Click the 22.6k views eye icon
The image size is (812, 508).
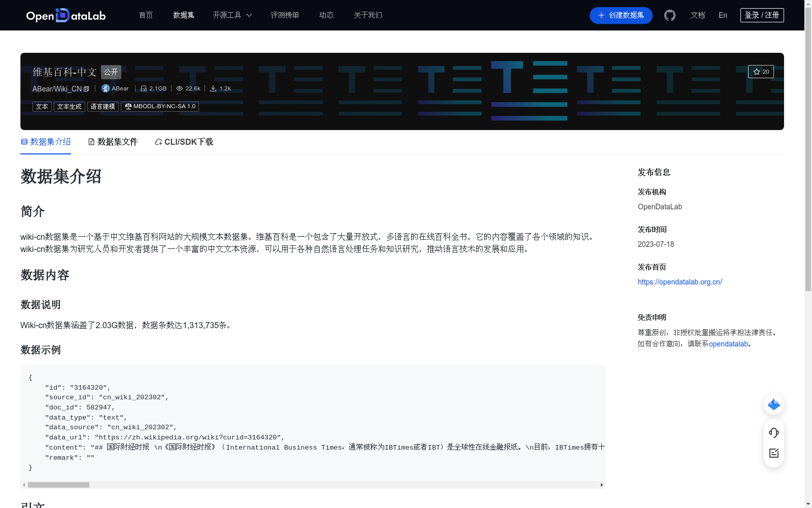pos(179,88)
